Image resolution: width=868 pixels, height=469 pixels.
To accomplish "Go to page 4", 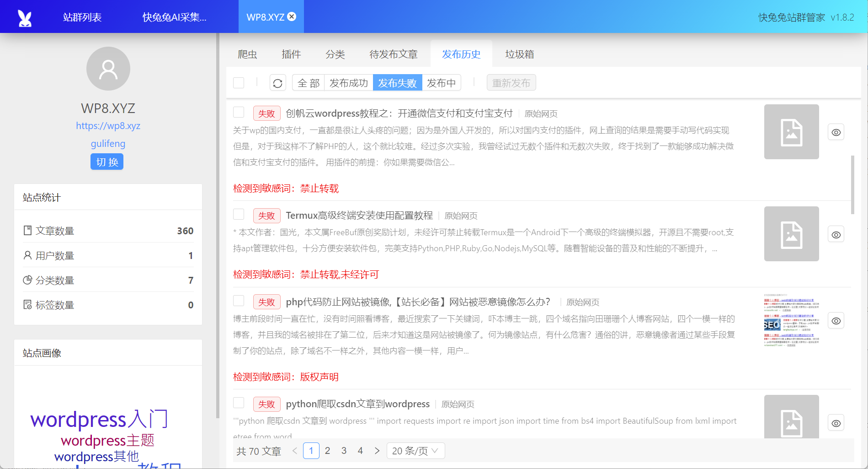I will [x=361, y=451].
